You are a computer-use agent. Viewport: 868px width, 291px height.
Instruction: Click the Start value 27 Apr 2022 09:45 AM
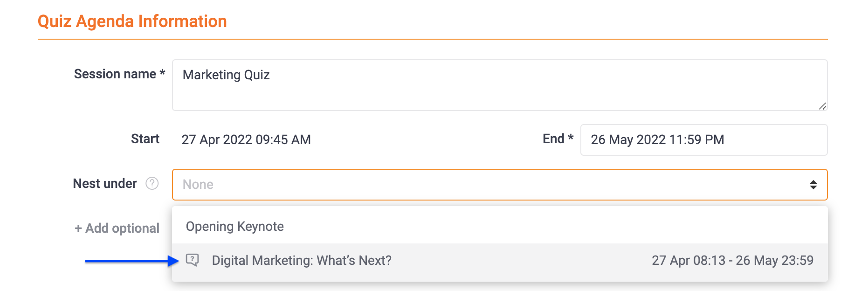(246, 140)
